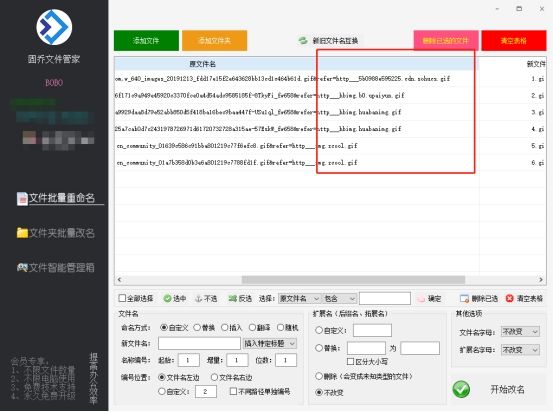Click the 不选 anchor icon
Image resolution: width=553 pixels, height=412 pixels.
[x=199, y=299]
